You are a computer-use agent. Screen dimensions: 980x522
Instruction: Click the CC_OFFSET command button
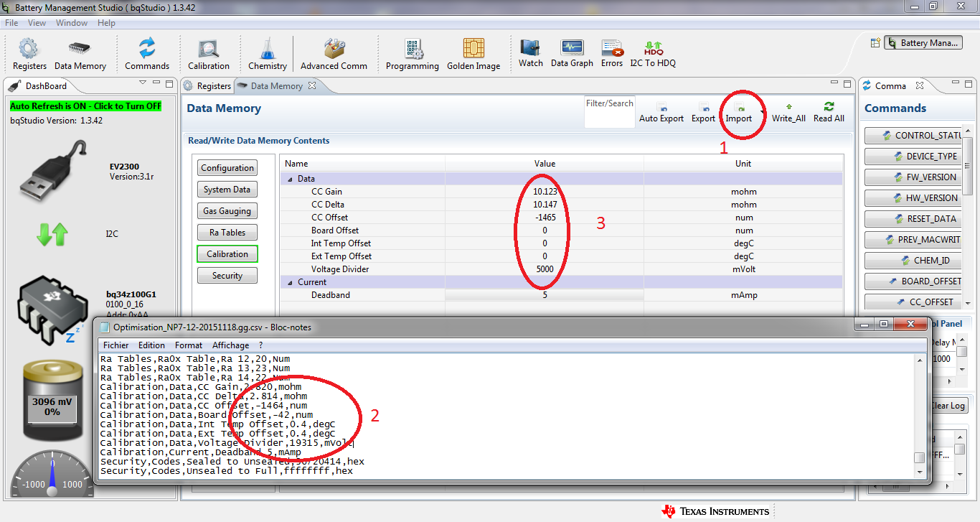(913, 302)
